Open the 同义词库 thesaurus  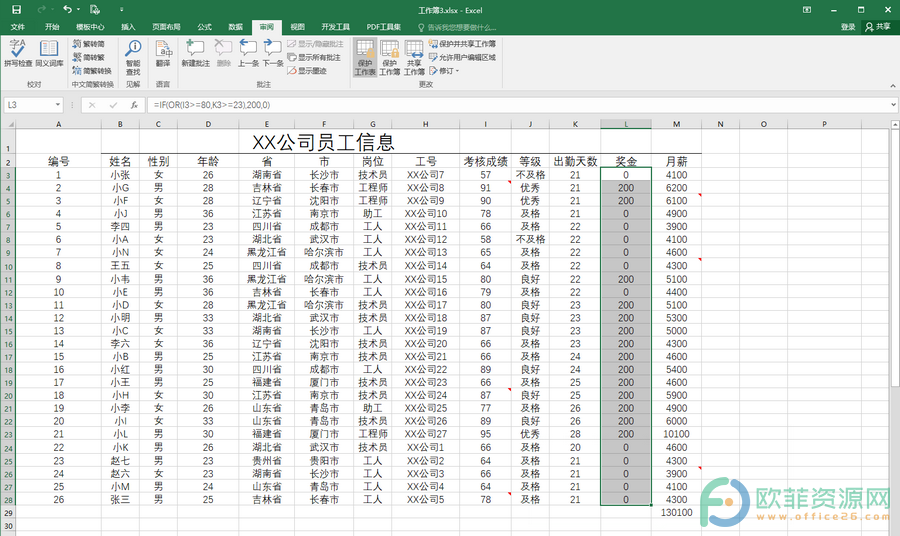pos(49,53)
